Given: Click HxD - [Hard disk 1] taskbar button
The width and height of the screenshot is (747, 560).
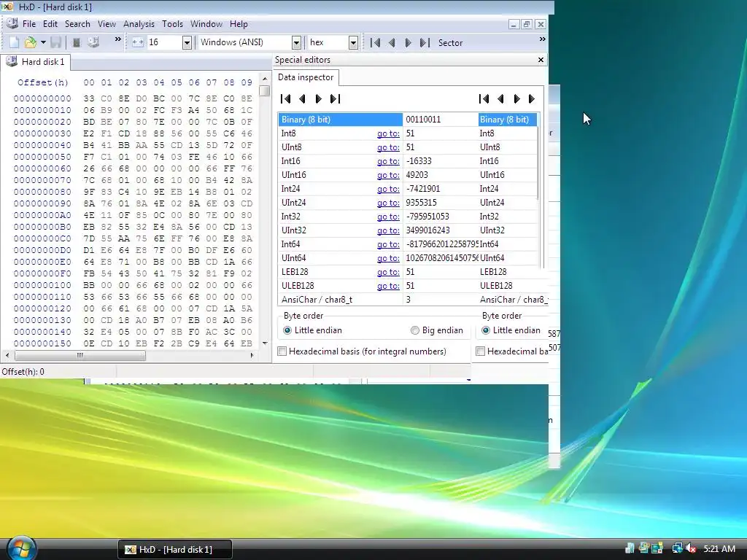Looking at the screenshot, I should 175,550.
